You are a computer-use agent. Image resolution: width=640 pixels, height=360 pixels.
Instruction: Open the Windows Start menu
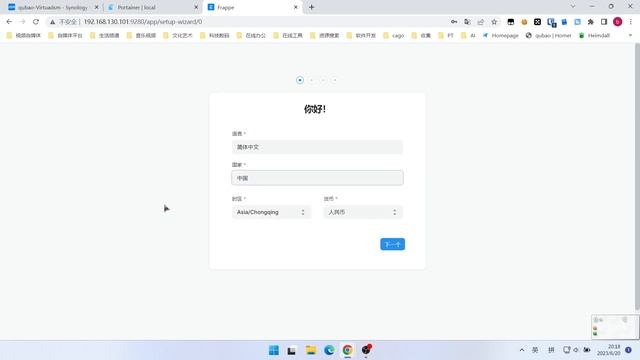point(273,350)
